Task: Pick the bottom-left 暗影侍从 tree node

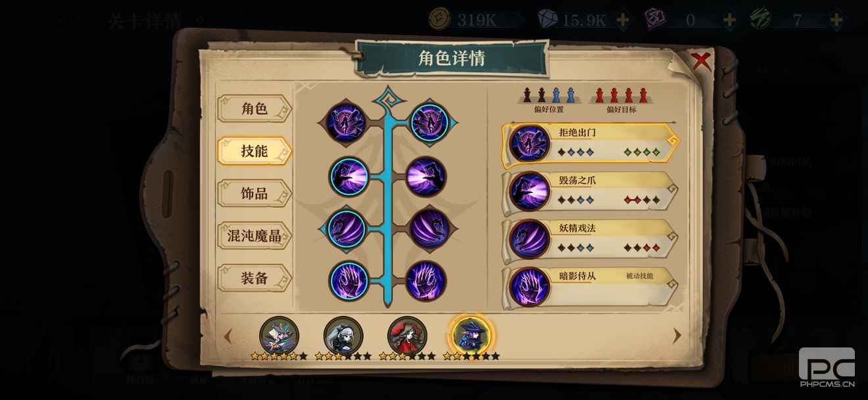Action: [349, 281]
